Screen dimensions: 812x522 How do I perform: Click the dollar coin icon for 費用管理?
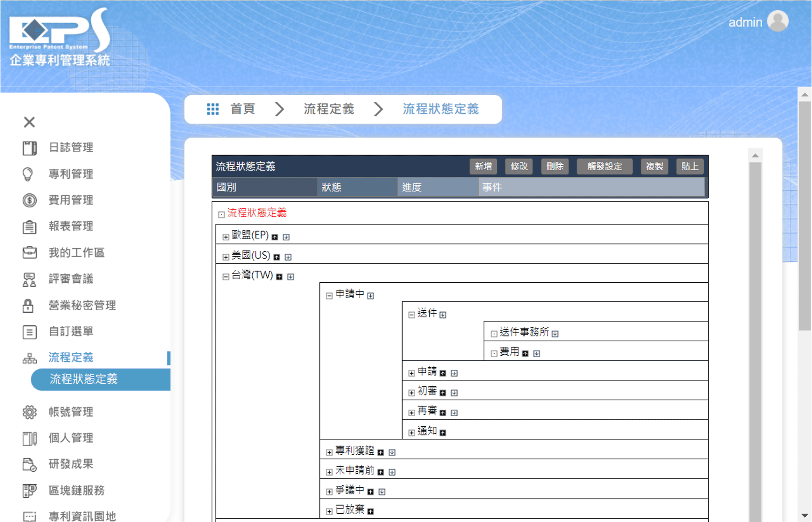coord(29,200)
